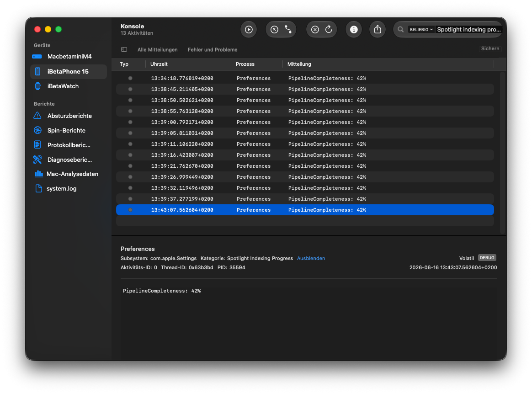Select log row at 13:39:05.811031
This screenshot has width=532, height=394.
305,133
